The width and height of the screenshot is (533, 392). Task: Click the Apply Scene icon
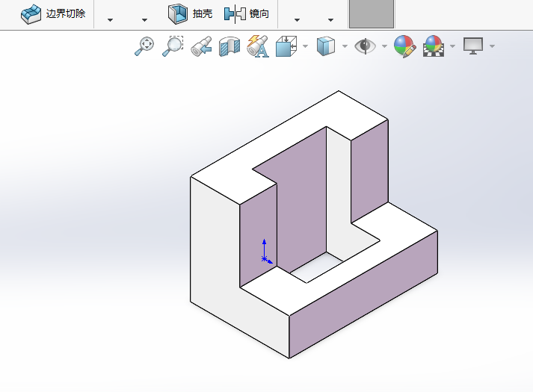434,46
